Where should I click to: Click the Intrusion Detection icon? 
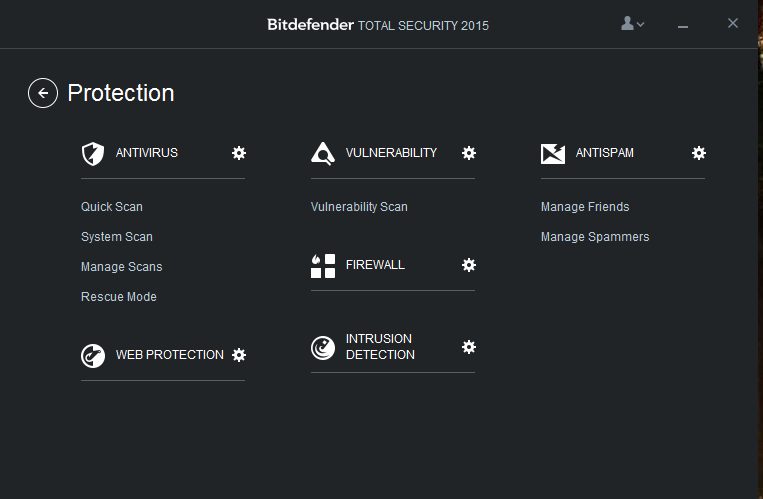point(323,347)
